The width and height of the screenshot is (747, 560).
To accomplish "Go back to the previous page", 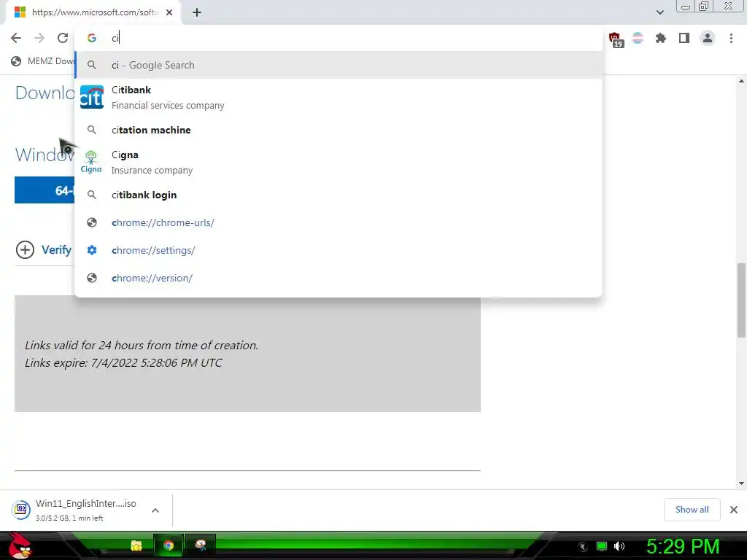I will [x=16, y=38].
